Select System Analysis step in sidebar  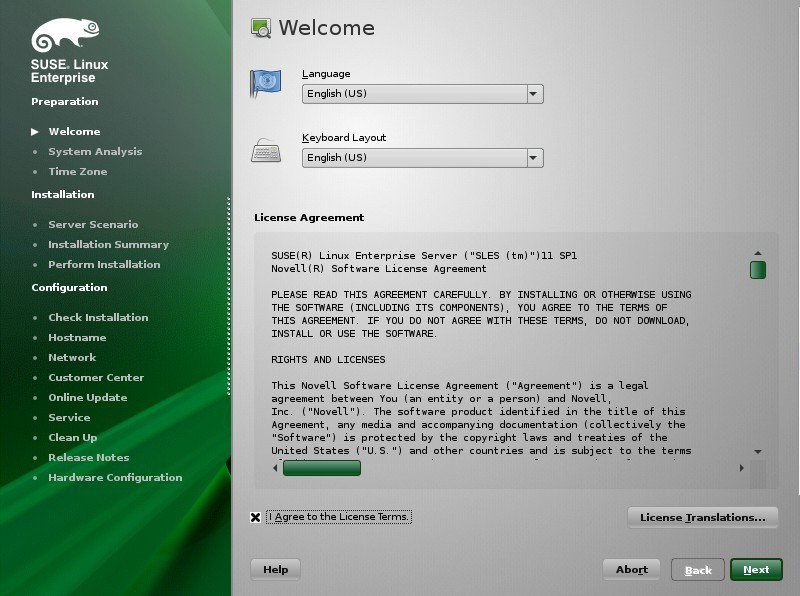pyautogui.click(x=95, y=152)
